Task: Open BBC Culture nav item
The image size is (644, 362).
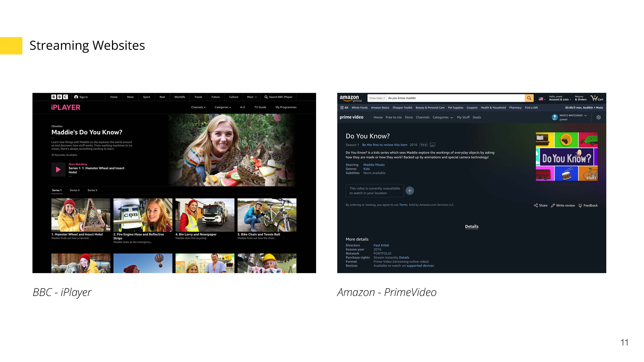Action: pyautogui.click(x=234, y=97)
